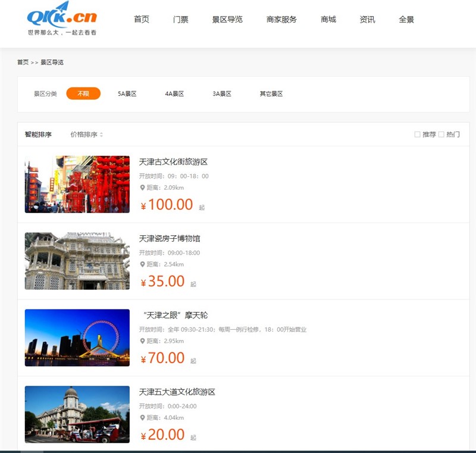Open 资讯 in the top navigation
476x453 pixels.
click(368, 20)
